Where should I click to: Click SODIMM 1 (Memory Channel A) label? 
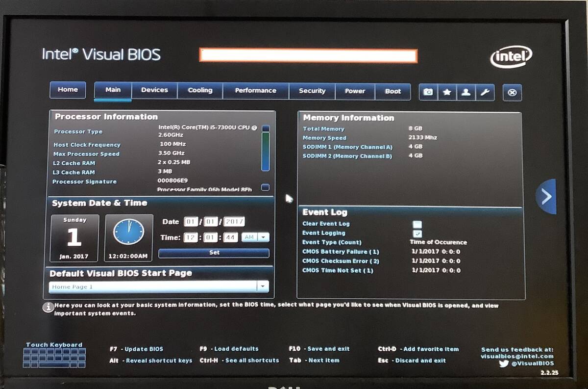point(347,147)
